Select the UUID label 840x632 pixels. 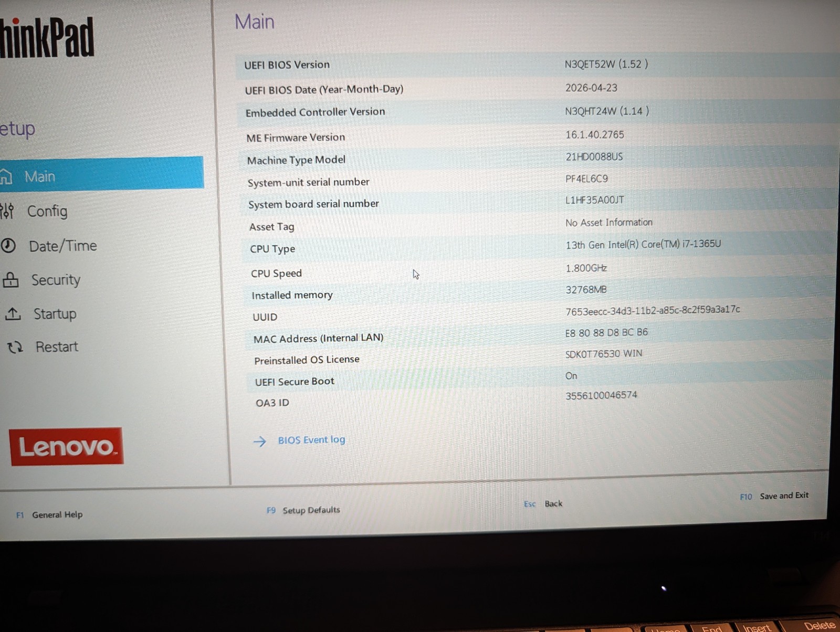point(265,317)
